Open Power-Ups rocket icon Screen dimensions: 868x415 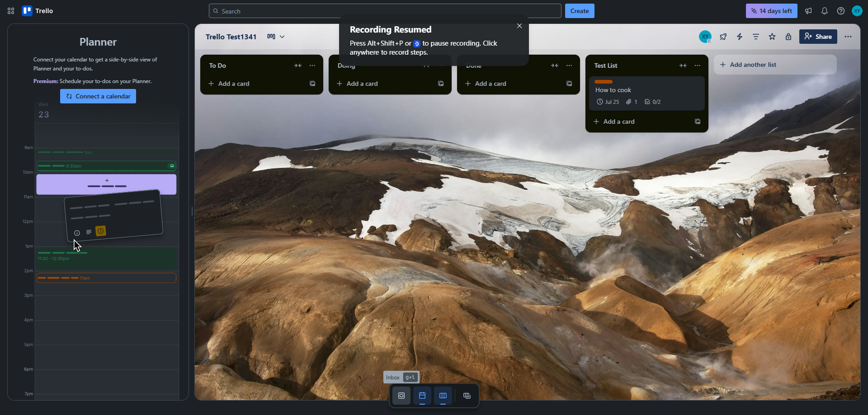723,37
